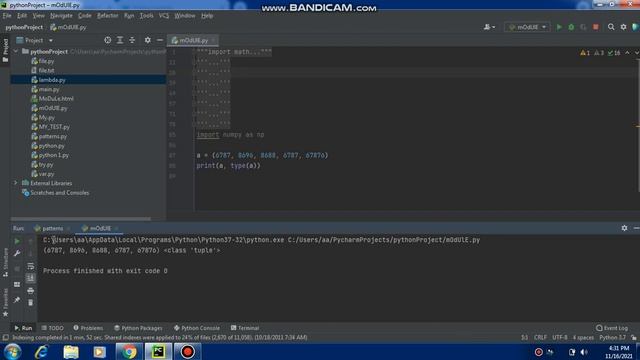The width and height of the screenshot is (640, 360).
Task: Open the File menu
Action: tap(7, 16)
